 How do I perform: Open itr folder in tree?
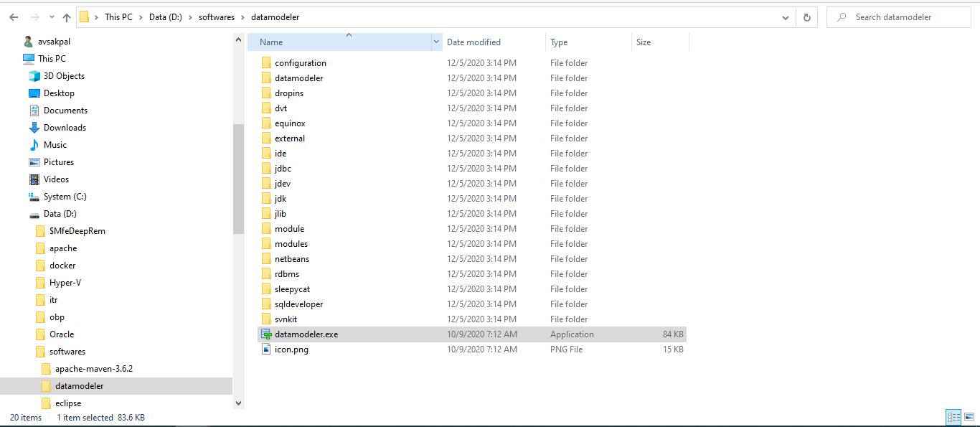54,300
